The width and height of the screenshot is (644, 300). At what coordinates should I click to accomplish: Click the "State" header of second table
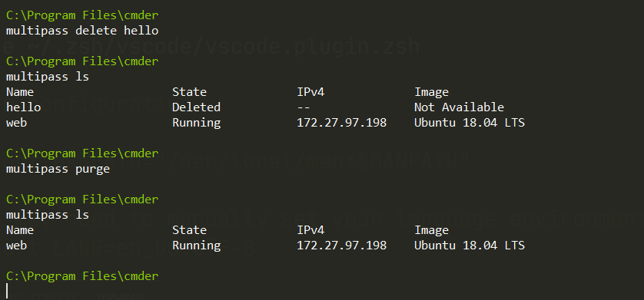189,230
